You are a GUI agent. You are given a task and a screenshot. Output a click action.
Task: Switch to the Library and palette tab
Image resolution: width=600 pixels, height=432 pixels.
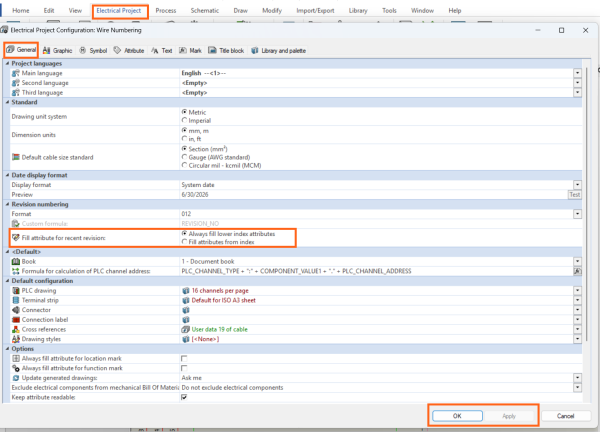pos(278,51)
